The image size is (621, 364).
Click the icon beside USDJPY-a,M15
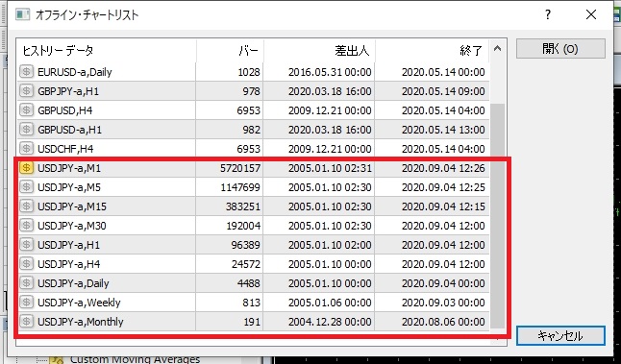point(26,206)
